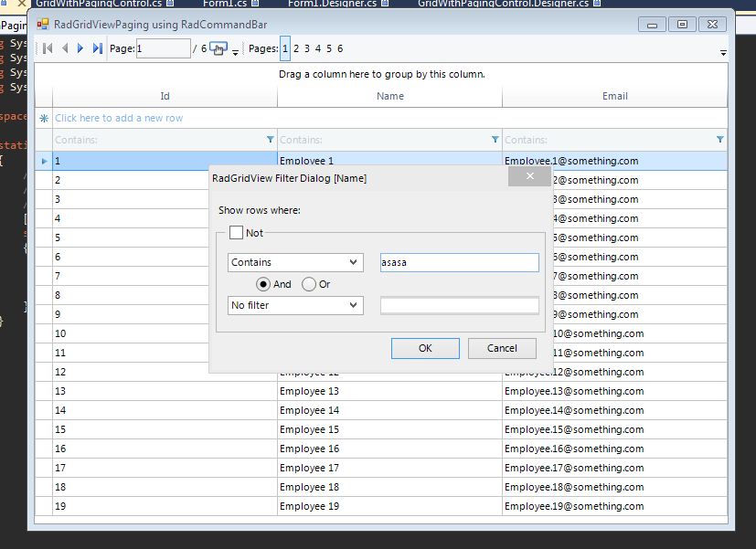Go to next page arrow icon
This screenshot has height=549, width=756.
click(x=80, y=48)
